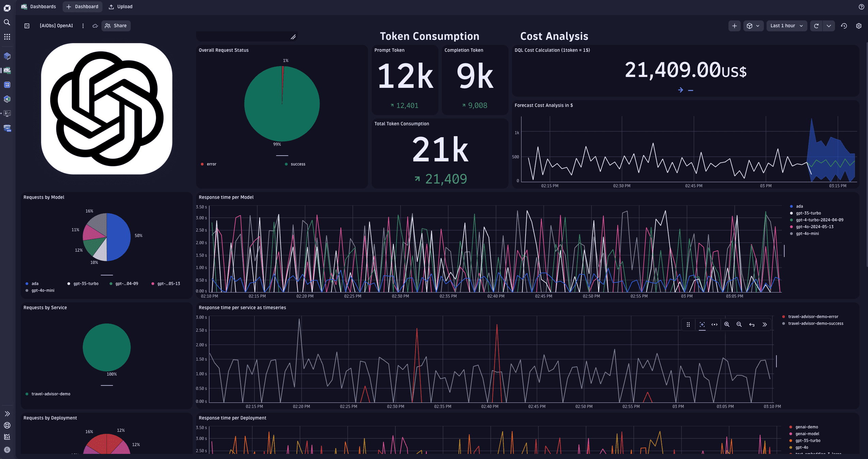Toggle genai-model legend in Response time per Deployment
Image resolution: width=868 pixels, height=459 pixels.
[x=804, y=434]
